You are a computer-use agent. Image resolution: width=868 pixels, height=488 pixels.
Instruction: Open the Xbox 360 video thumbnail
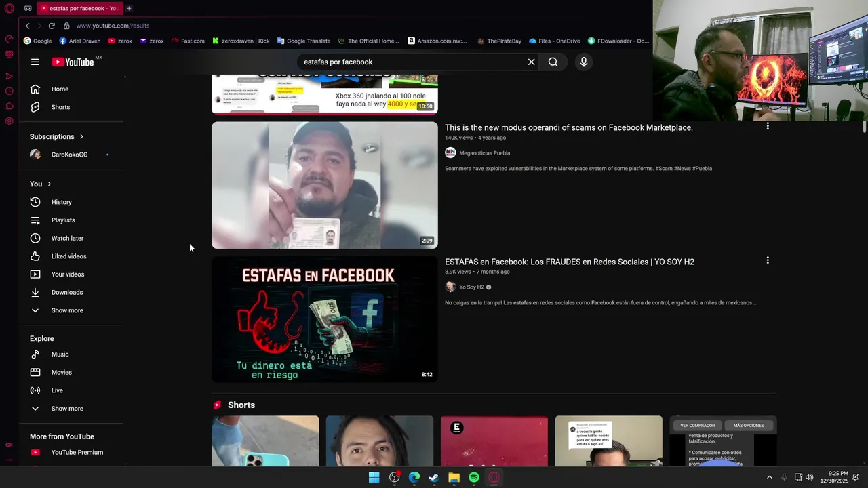(x=325, y=94)
